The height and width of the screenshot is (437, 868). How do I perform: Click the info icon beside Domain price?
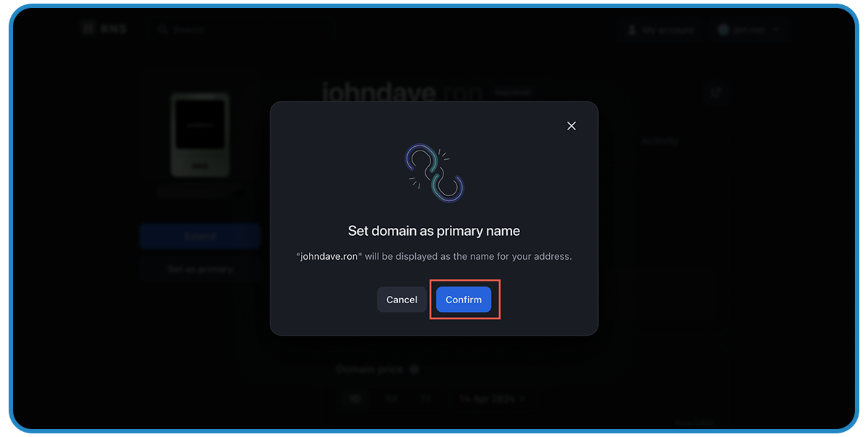[414, 369]
